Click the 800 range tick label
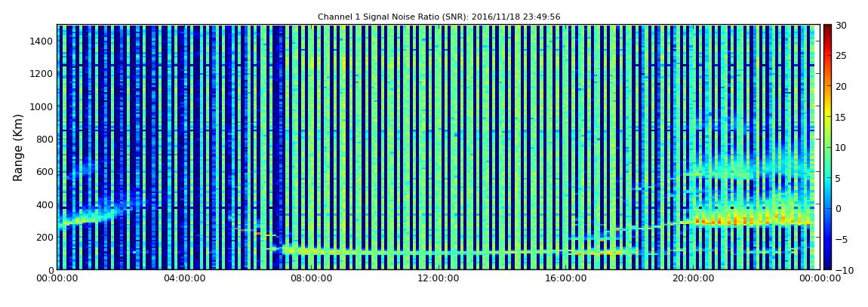Screen dimensions: 868x307 click(45, 139)
